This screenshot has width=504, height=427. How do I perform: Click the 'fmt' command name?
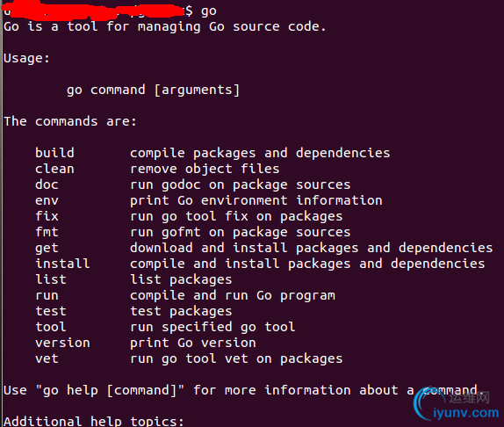pyautogui.click(x=47, y=232)
